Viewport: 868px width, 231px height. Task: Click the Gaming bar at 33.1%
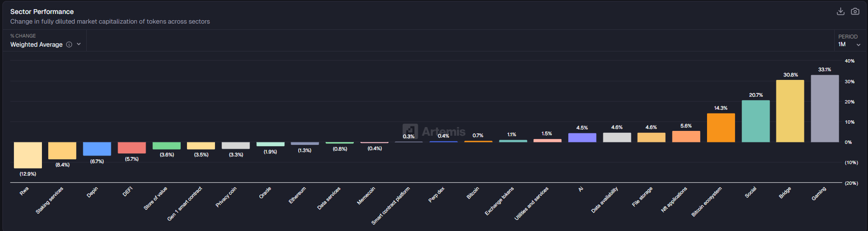point(825,109)
